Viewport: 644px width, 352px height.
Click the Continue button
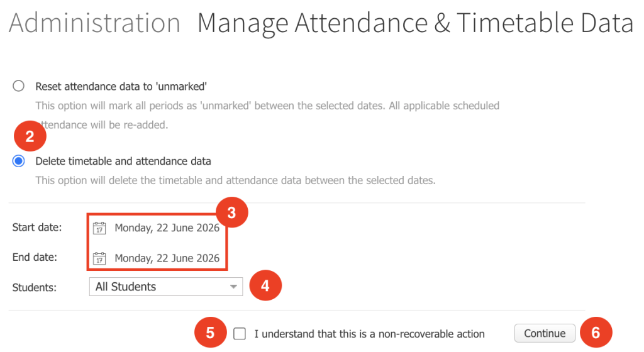545,333
